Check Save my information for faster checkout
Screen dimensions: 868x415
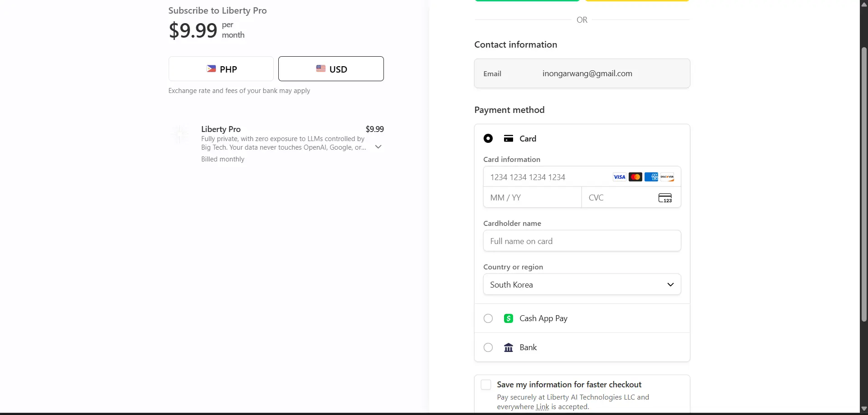click(486, 385)
